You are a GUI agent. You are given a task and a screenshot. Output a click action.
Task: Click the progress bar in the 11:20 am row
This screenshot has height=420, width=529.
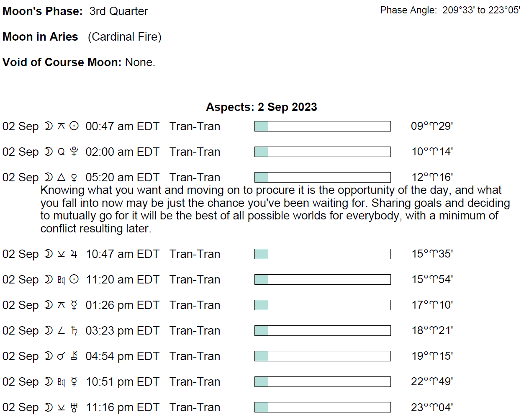point(322,279)
